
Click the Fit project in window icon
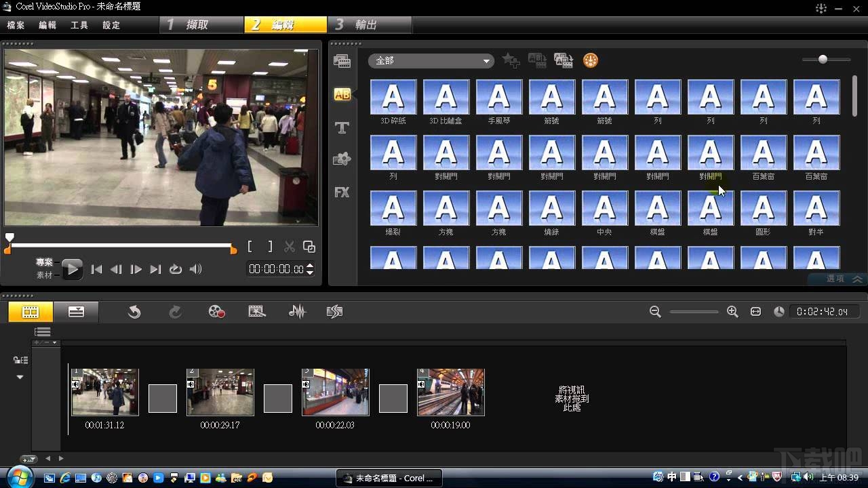click(755, 312)
